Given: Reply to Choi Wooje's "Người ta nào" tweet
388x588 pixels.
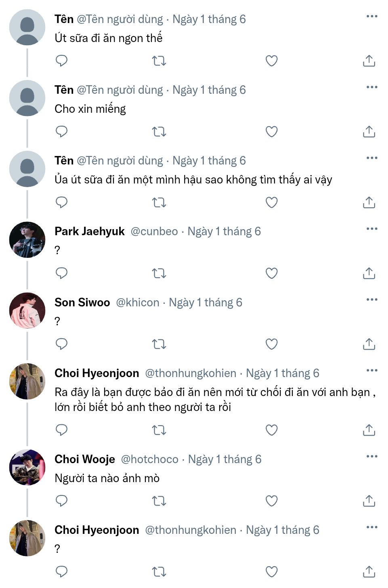Looking at the screenshot, I should 61,501.
